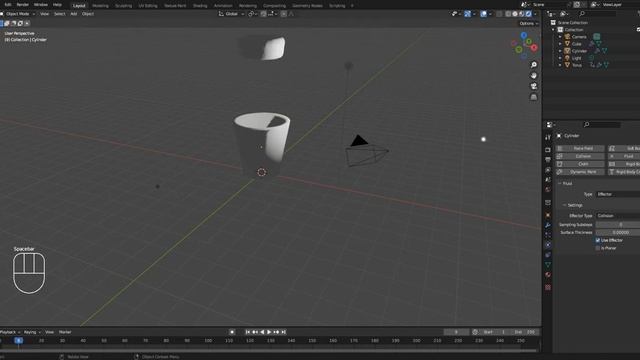
Task: Click the Dynamic Paint physics button
Action: coord(580,172)
